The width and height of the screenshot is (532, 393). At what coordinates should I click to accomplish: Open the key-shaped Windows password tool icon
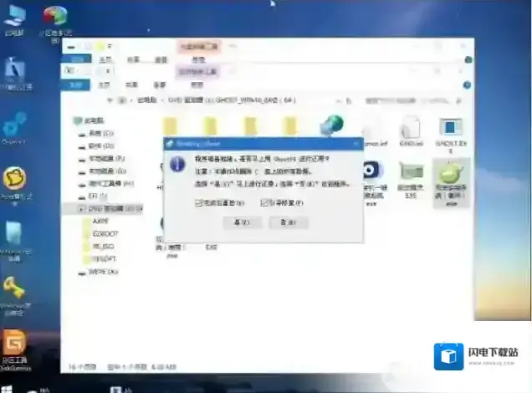(14, 290)
